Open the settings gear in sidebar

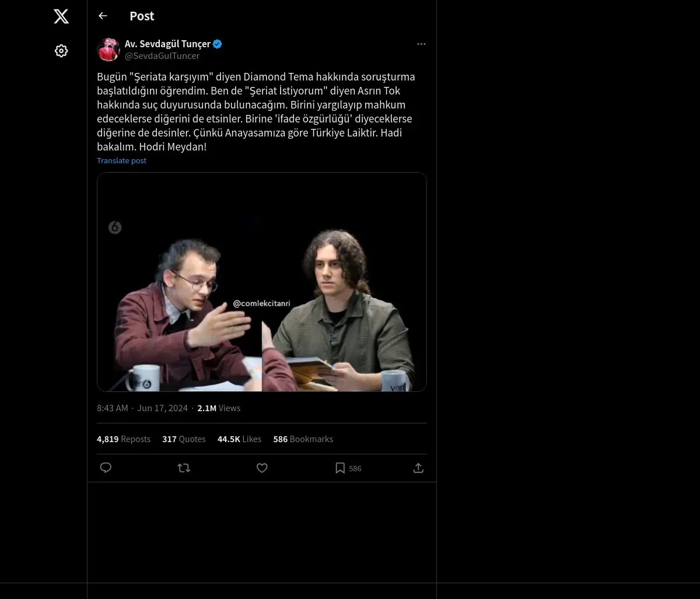pos(61,51)
